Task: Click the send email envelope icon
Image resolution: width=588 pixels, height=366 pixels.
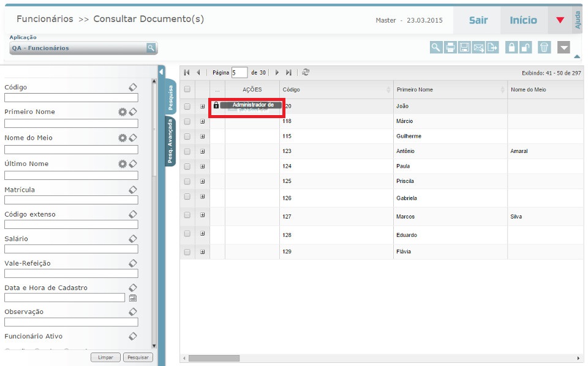Action: coord(478,48)
